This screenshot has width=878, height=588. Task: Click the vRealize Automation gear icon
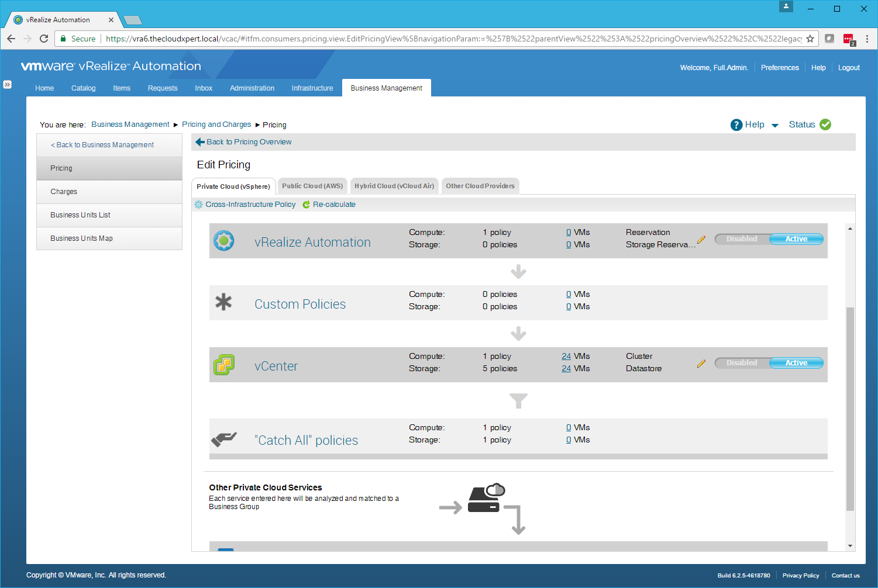pos(223,240)
